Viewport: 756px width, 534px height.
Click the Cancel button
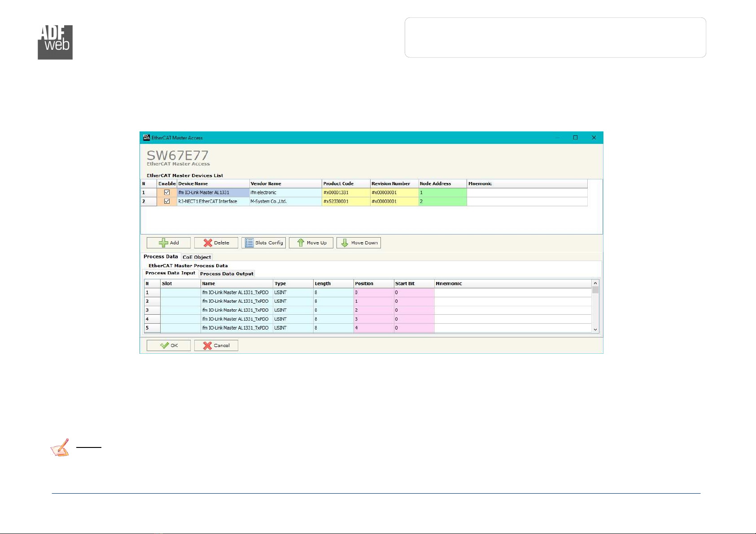216,345
